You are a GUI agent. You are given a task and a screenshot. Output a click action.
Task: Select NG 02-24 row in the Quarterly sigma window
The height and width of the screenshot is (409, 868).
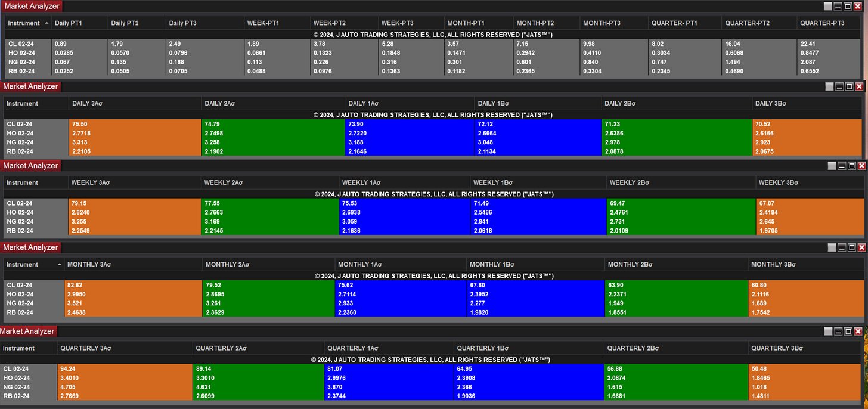coord(430,387)
